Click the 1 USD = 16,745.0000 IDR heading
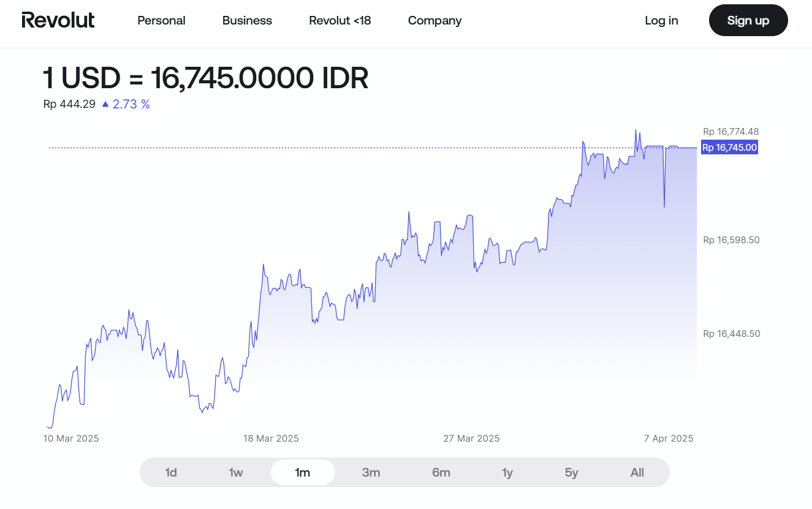Viewport: 812px width, 509px height. [206, 78]
